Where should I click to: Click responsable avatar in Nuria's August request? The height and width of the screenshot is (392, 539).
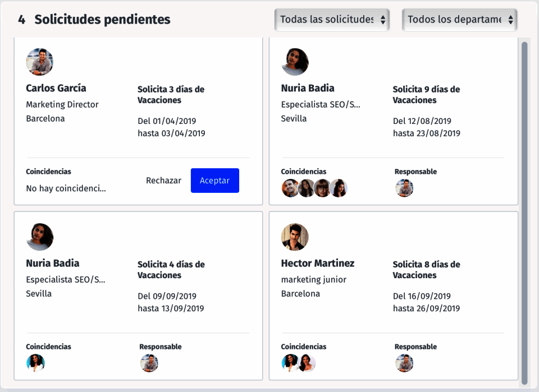[x=404, y=188]
